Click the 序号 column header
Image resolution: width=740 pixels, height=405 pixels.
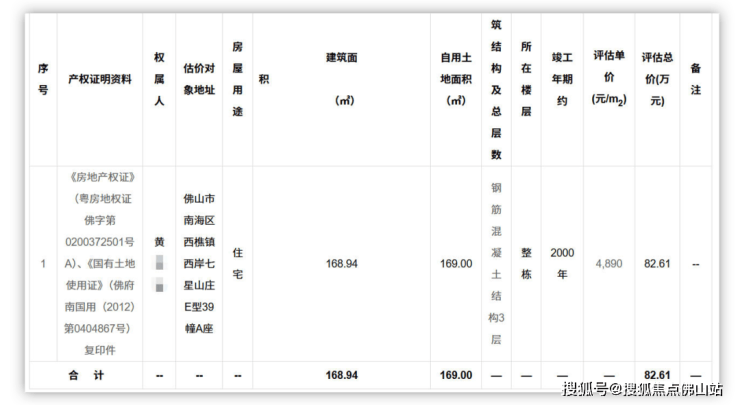(43, 79)
